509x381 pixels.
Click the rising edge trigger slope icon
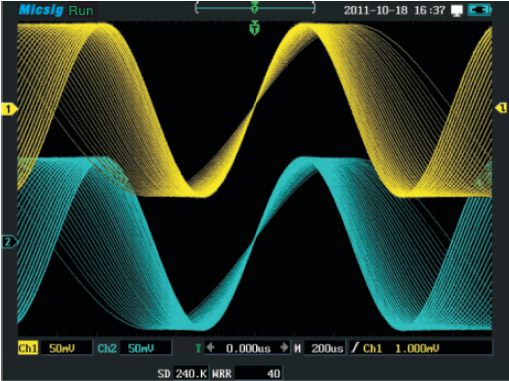[x=355, y=348]
